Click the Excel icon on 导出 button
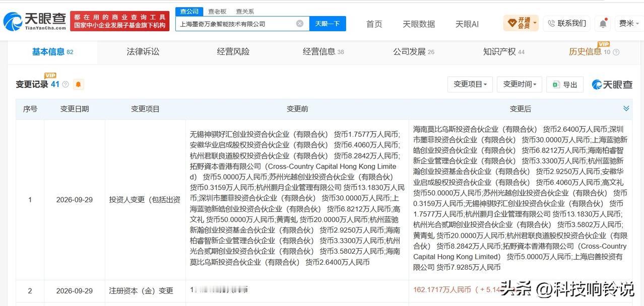This screenshot has width=644, height=306. pos(556,85)
